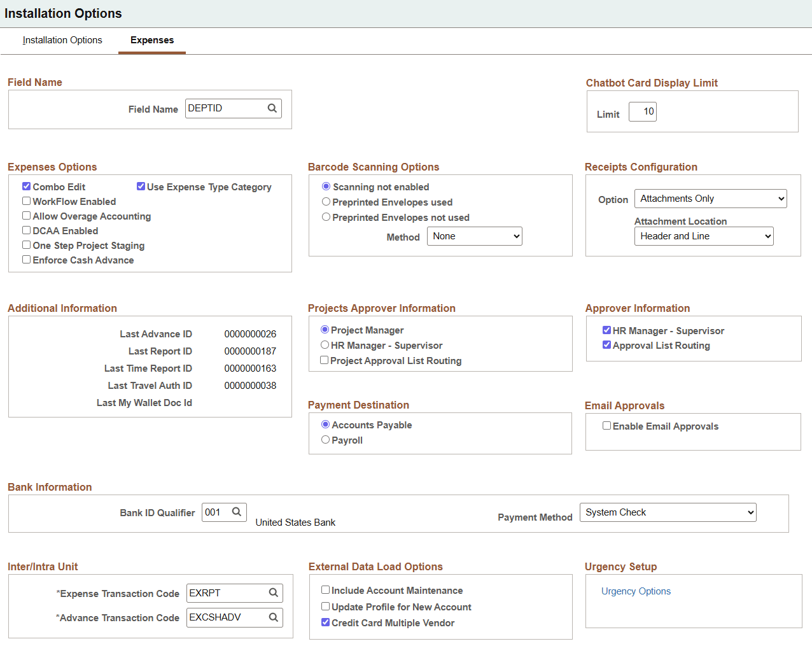The width and height of the screenshot is (812, 646).
Task: Switch to the Installation Options tab
Action: [x=62, y=40]
